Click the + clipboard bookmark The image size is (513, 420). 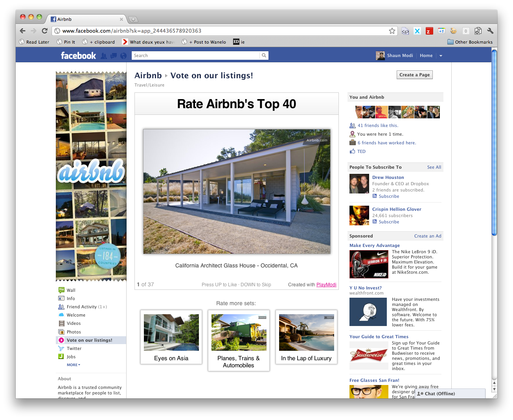tap(99, 42)
